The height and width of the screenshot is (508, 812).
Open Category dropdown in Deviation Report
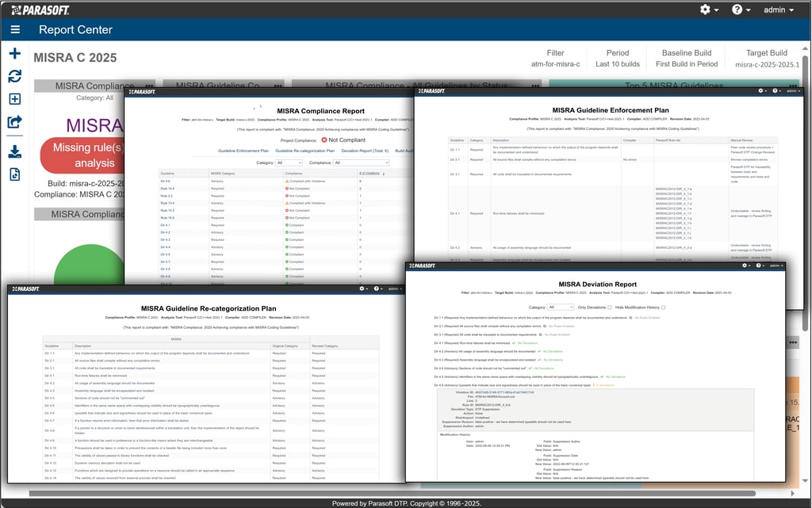(561, 307)
